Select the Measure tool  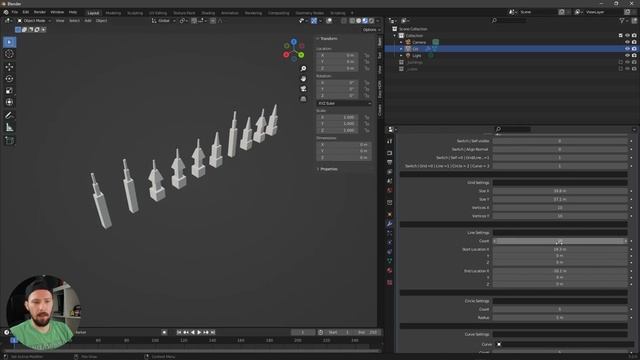click(9, 128)
